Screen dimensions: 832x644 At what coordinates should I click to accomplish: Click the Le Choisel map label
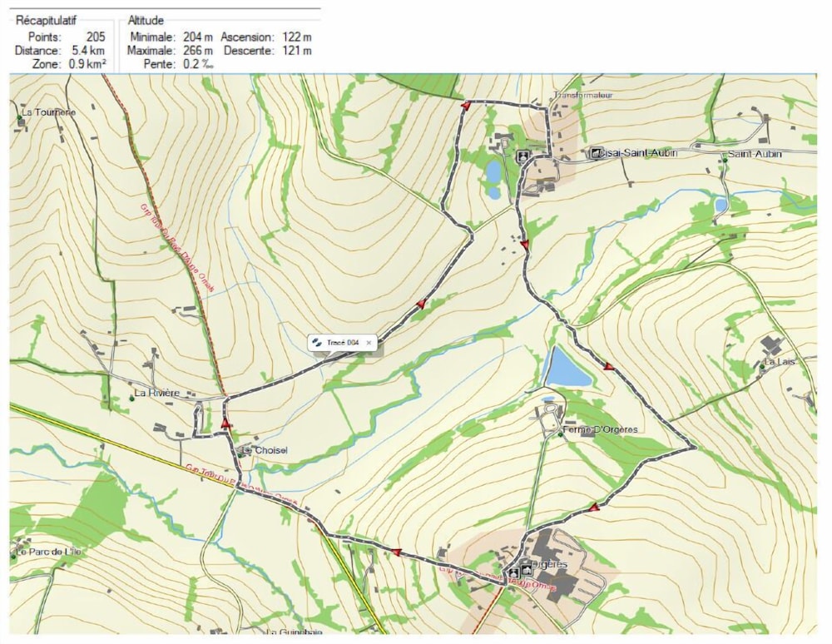[x=265, y=450]
